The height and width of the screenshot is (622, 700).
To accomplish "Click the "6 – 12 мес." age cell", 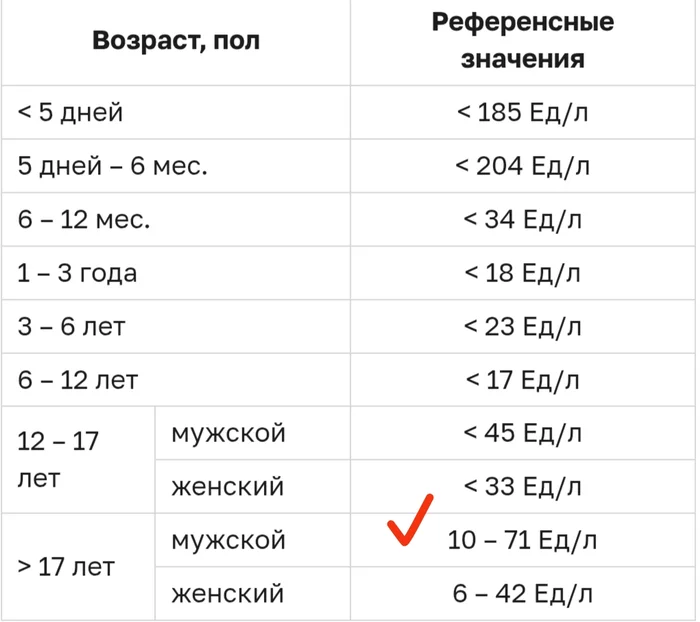I will pos(84,219).
